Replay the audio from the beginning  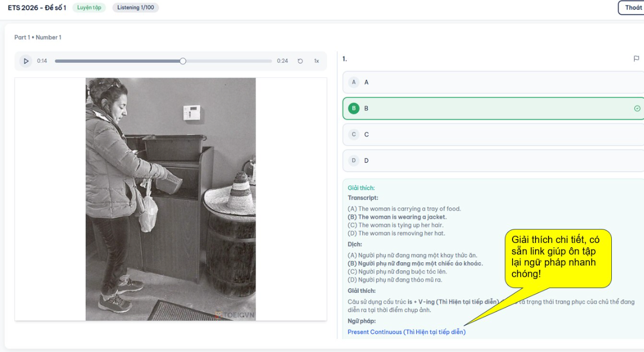300,61
